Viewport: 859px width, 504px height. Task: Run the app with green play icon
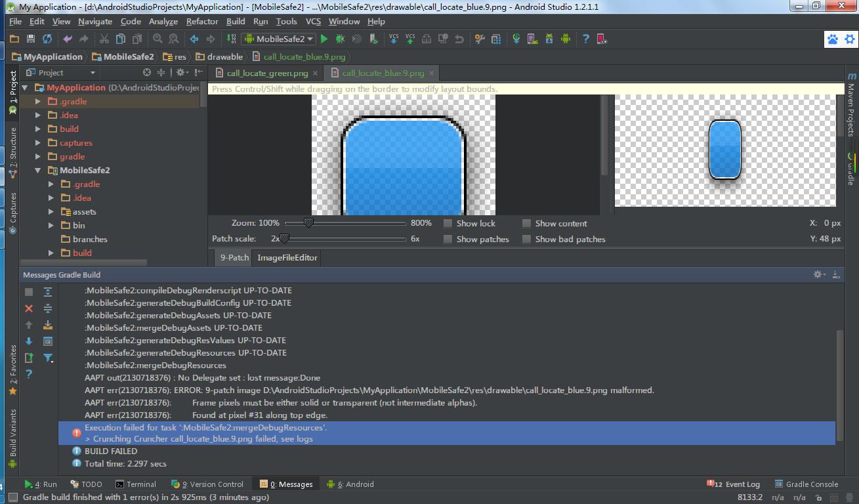[x=324, y=39]
